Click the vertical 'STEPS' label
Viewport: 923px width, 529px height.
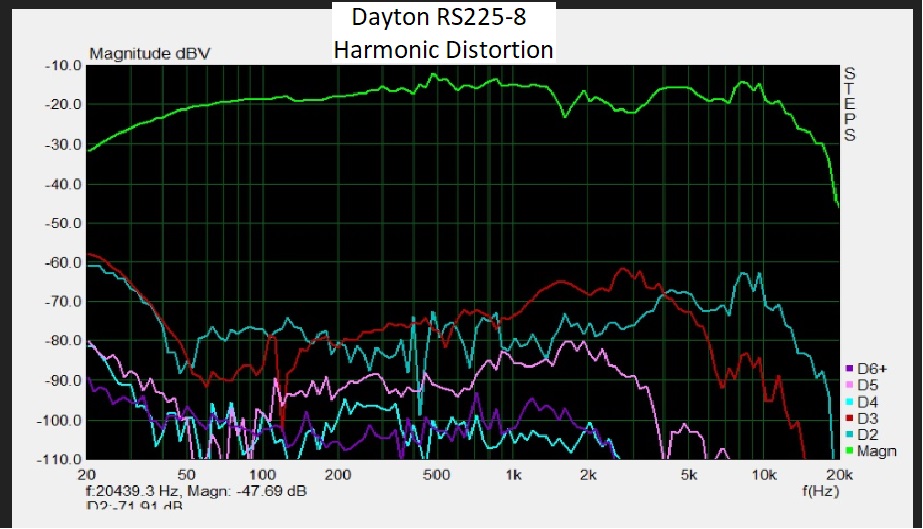click(849, 105)
